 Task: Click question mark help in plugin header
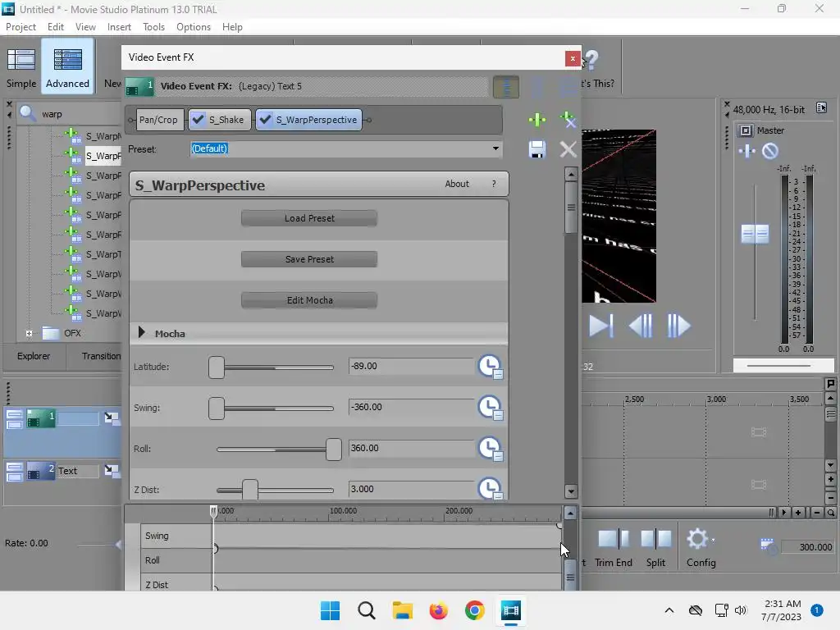(x=494, y=184)
